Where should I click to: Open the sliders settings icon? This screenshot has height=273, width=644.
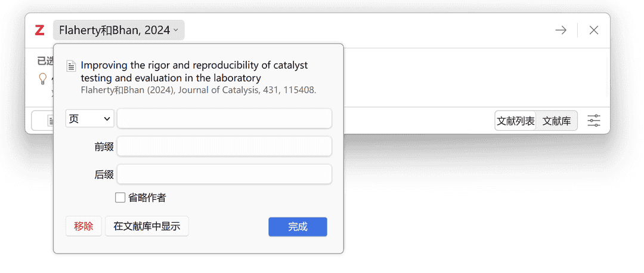[594, 121]
